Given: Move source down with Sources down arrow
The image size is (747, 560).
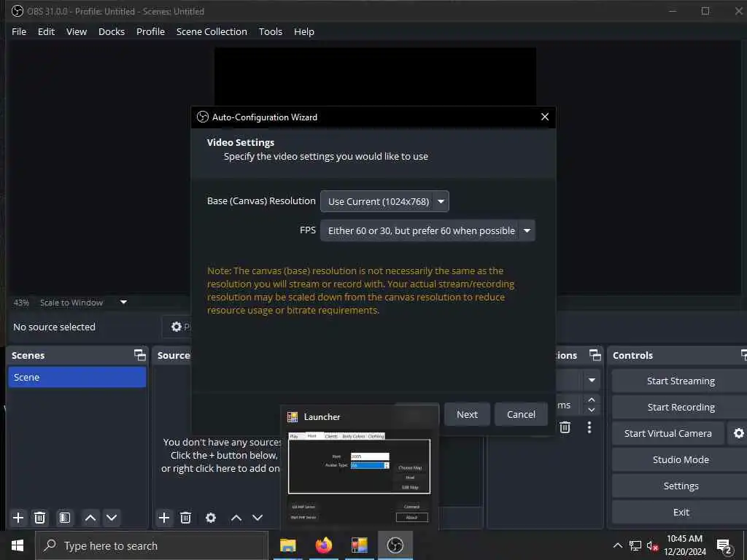Looking at the screenshot, I should (x=258, y=518).
